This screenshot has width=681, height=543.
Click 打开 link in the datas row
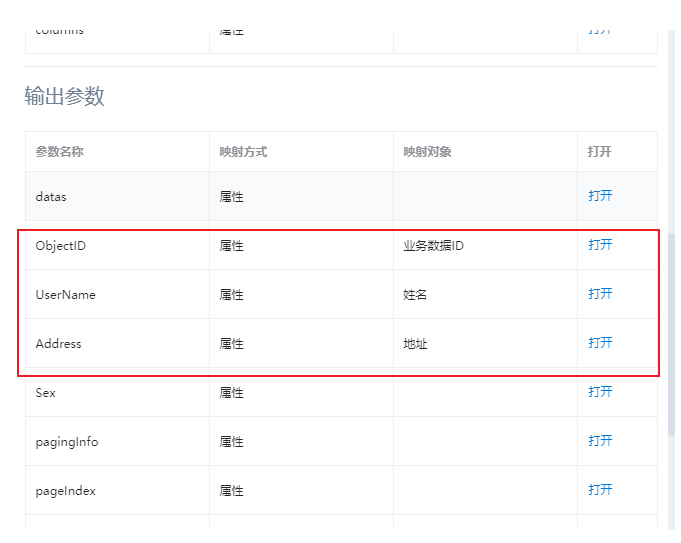click(x=600, y=196)
